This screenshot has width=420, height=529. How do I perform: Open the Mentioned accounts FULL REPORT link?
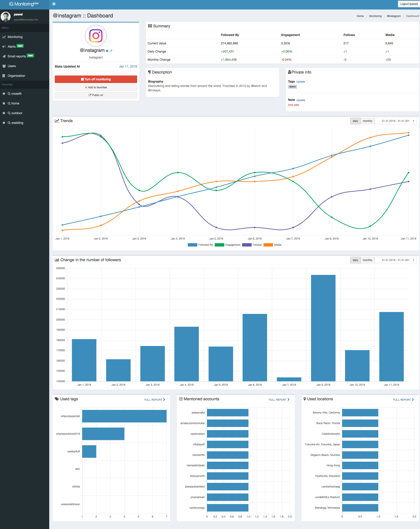[x=279, y=400]
